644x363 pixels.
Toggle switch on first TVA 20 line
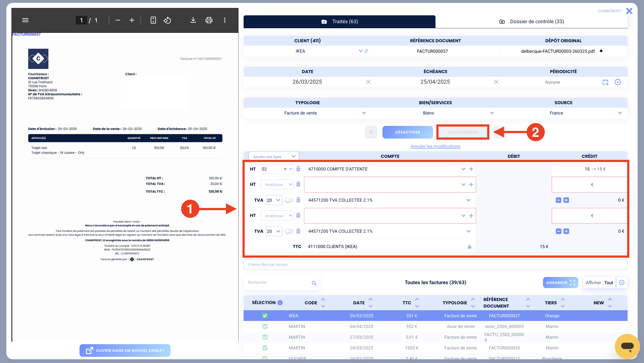tap(289, 200)
